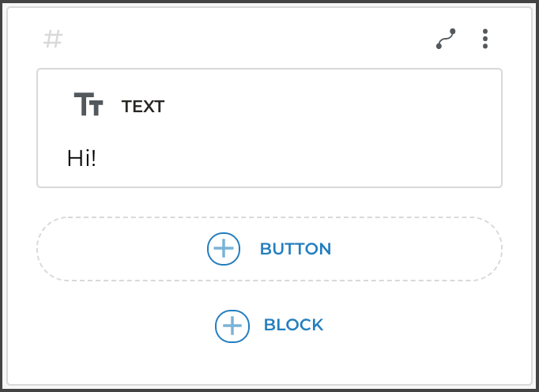Open the connection path curve icon
The height and width of the screenshot is (392, 539).
tap(446, 39)
